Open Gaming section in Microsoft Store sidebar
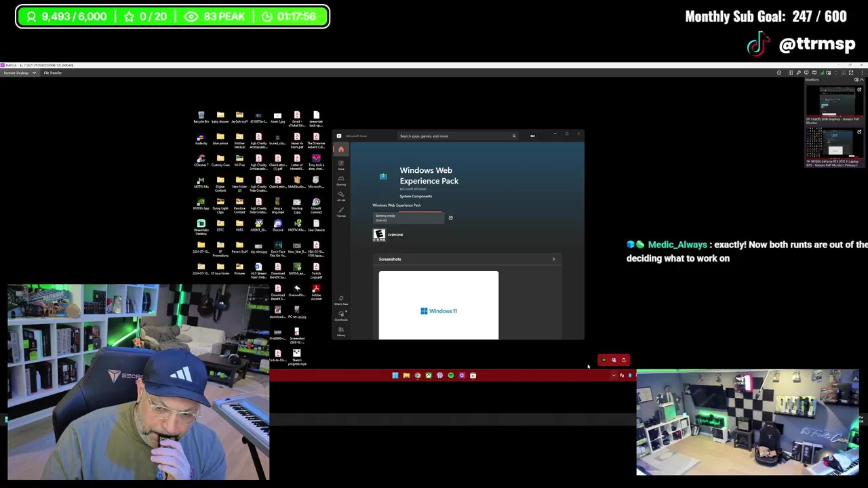 pos(341,180)
